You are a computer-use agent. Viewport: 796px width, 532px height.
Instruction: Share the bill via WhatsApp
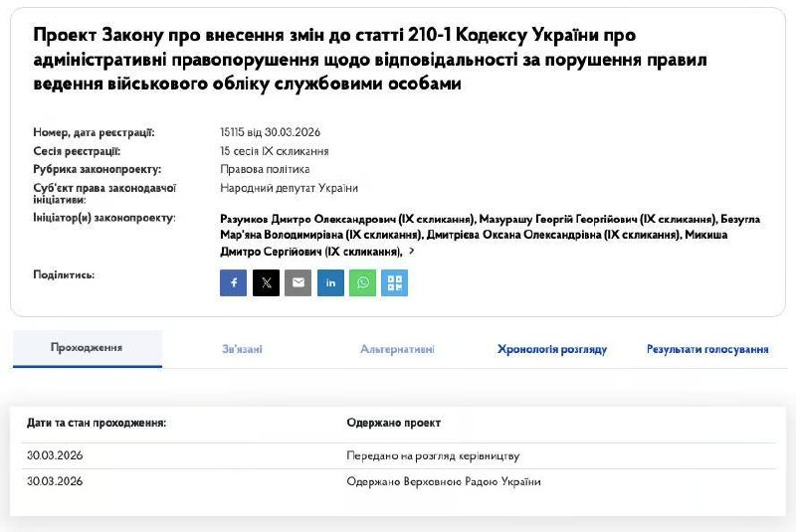coord(362,282)
